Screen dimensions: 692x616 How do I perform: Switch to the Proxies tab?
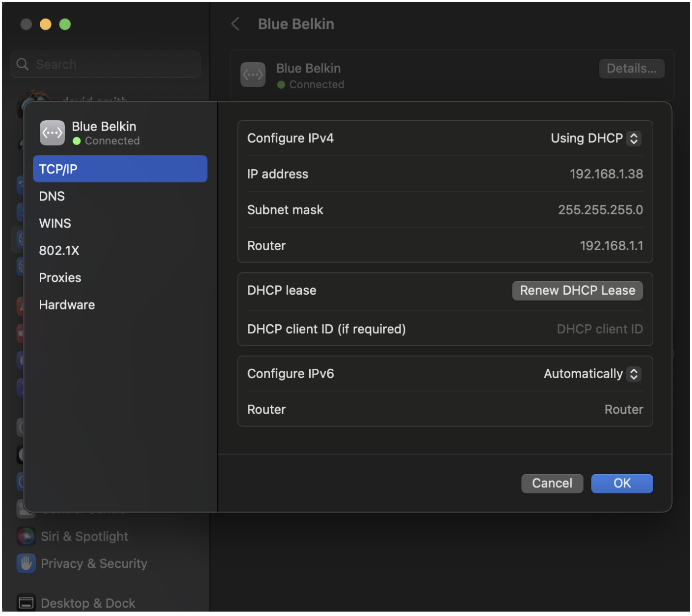point(60,278)
